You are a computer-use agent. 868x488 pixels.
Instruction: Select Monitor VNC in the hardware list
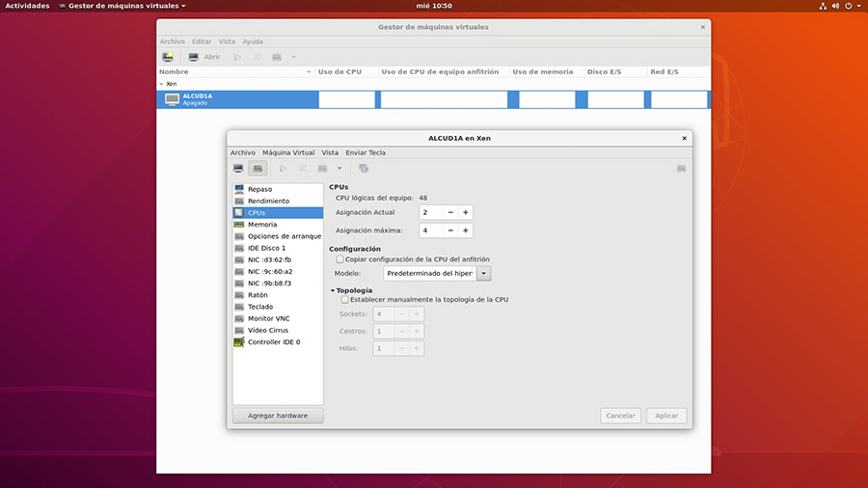click(278, 318)
